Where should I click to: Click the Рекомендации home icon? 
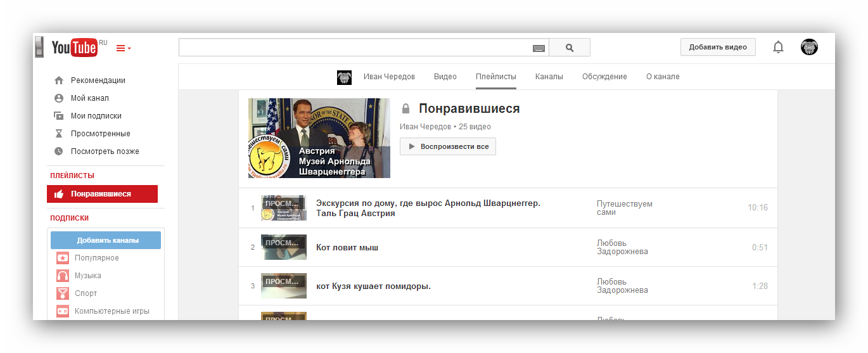[59, 80]
